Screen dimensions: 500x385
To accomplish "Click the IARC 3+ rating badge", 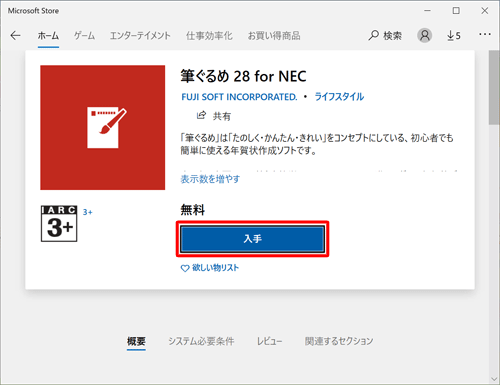I will pyautogui.click(x=59, y=224).
